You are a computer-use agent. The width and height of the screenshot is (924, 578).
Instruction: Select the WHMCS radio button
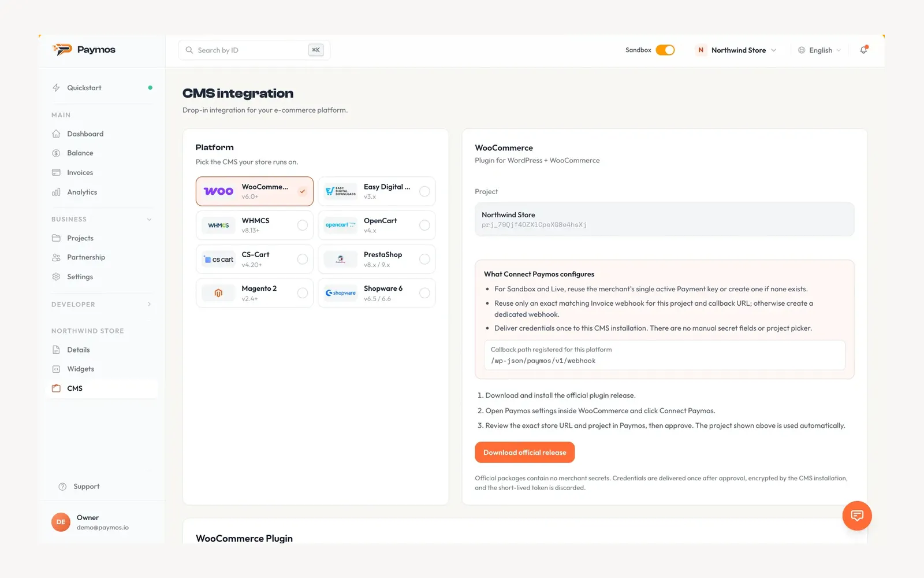(303, 225)
